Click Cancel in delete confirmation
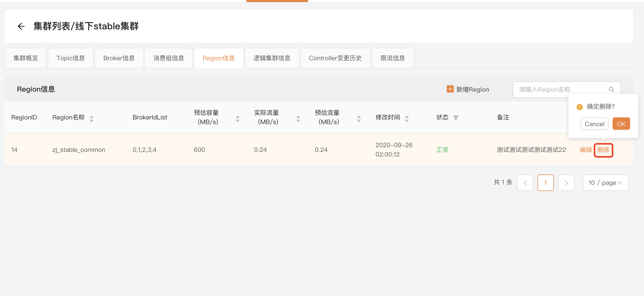Viewport: 644px width, 296px height. [594, 124]
